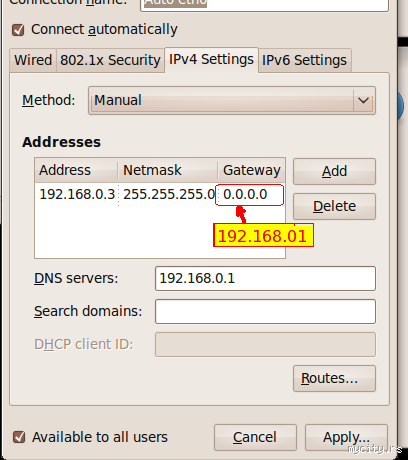This screenshot has width=408, height=460.
Task: Click the Add address button
Action: (334, 171)
